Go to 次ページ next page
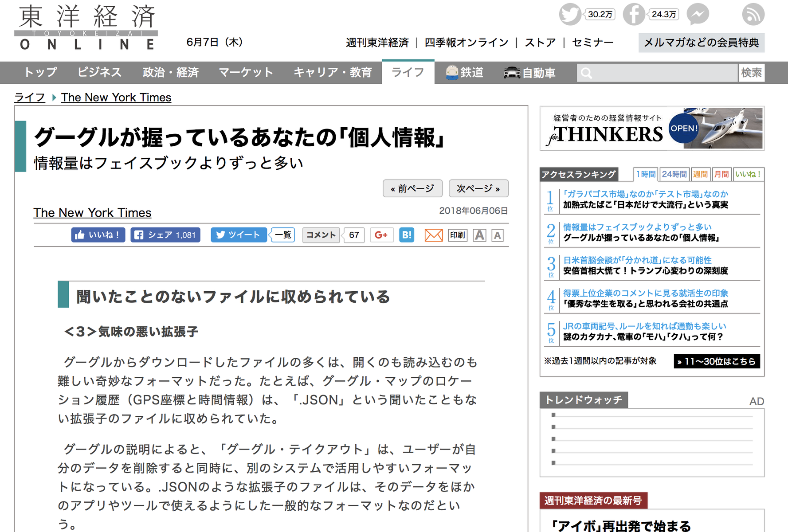 478,188
